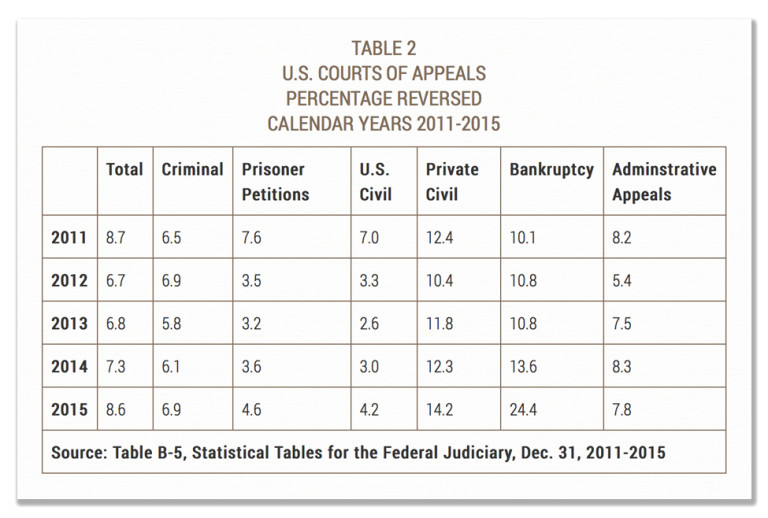Select the 2015 row label

69,409
